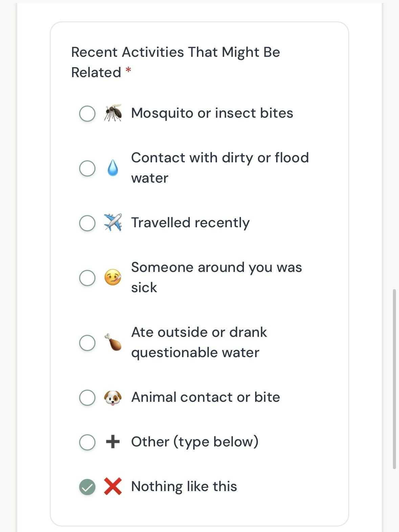Tick the Other (type below) checkbox
Image resolution: width=399 pixels, height=532 pixels.
(87, 442)
